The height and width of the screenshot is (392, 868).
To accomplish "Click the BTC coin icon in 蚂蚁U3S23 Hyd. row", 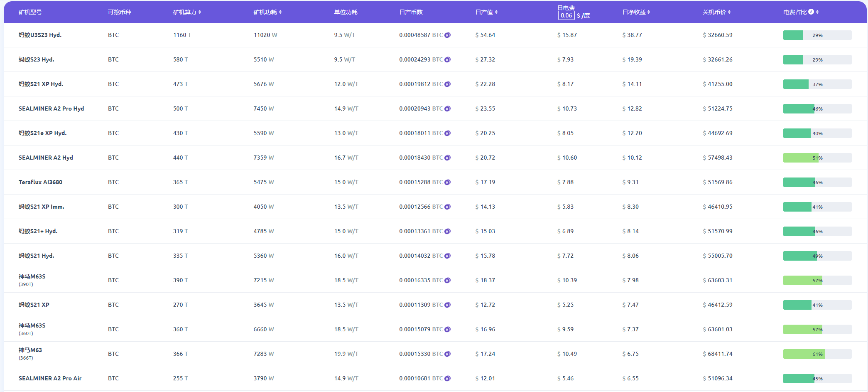I will coord(447,35).
